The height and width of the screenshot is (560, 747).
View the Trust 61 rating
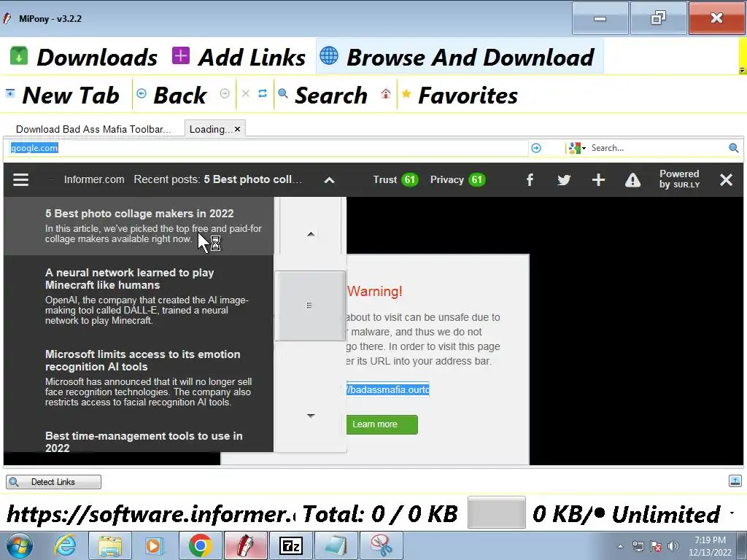pyautogui.click(x=395, y=179)
